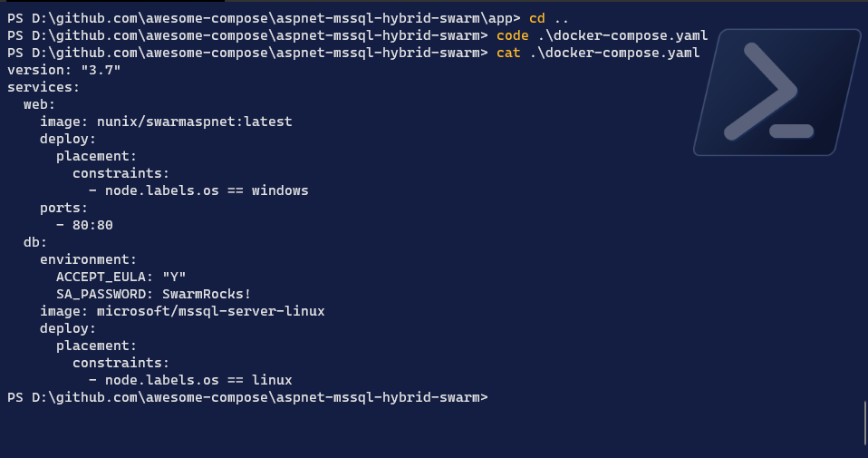Click the 'node.labels.os == windows' constraint
This screenshot has width=868, height=458.
[207, 190]
